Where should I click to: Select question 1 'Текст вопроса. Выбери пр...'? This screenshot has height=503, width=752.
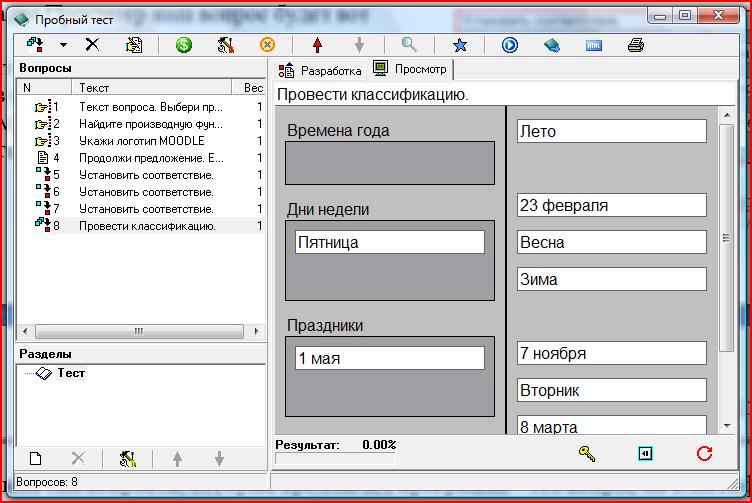coord(141,107)
